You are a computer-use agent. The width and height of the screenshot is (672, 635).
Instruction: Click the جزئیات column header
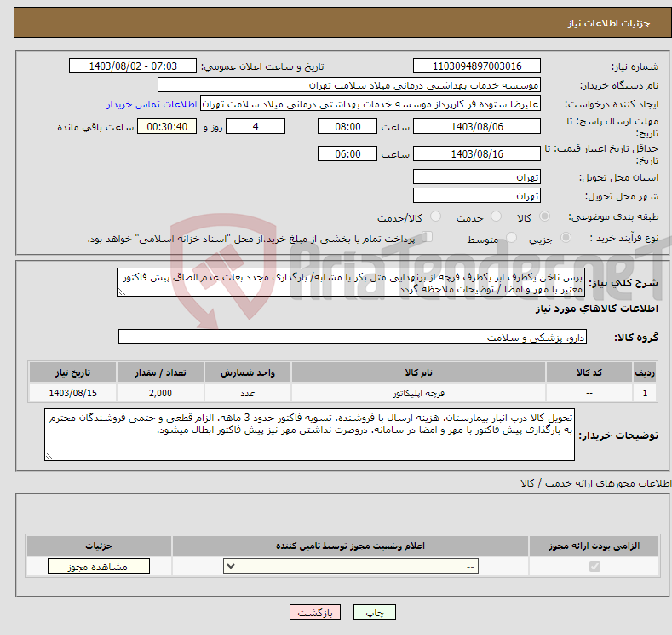99,546
